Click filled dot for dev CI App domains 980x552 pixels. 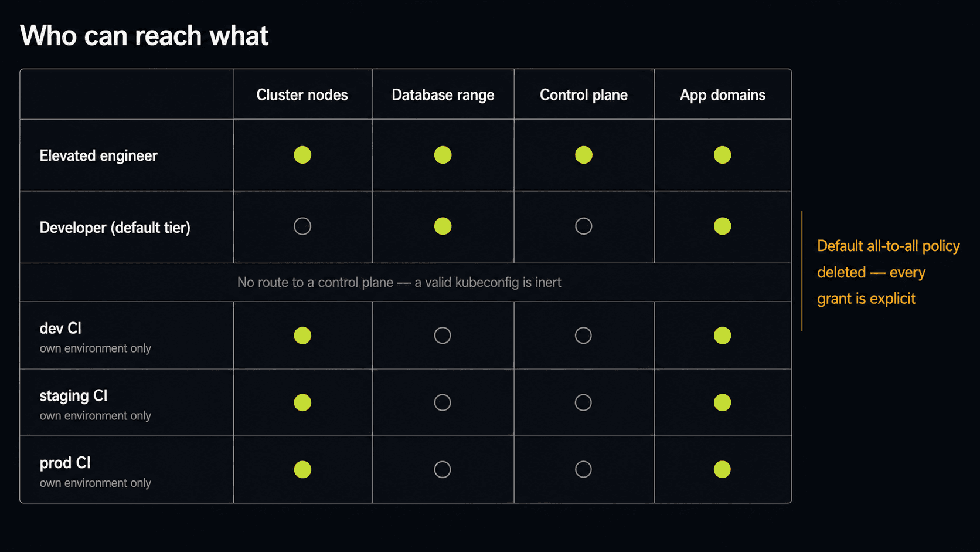click(723, 336)
